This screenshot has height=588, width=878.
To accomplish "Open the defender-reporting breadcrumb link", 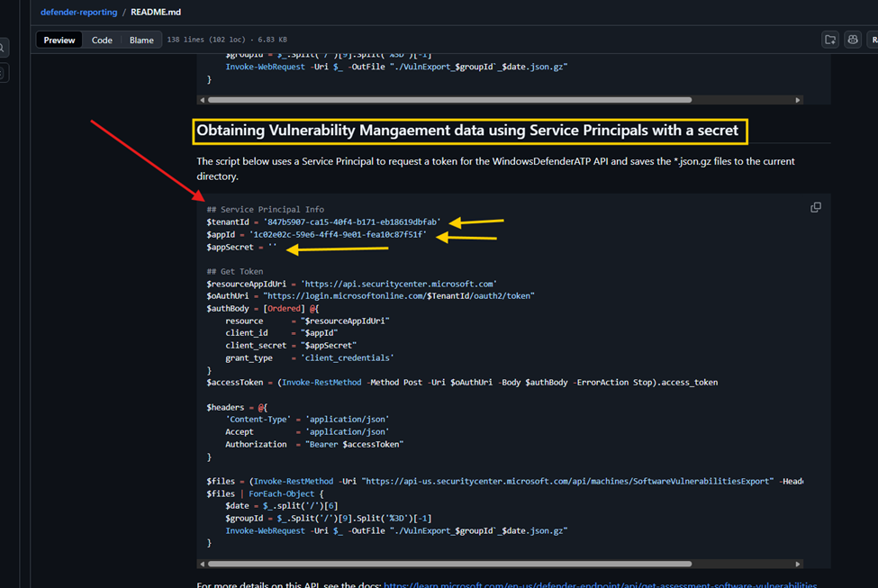I will (81, 13).
